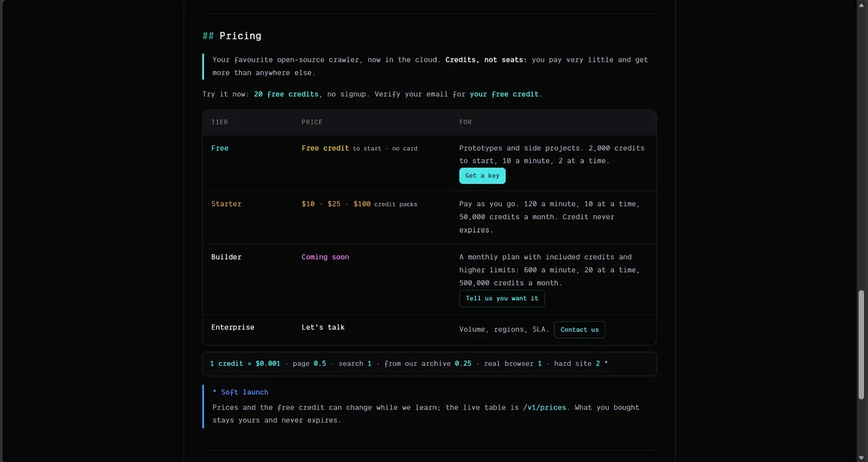
Task: Click the 'Pricing' section heading
Action: [x=232, y=36]
